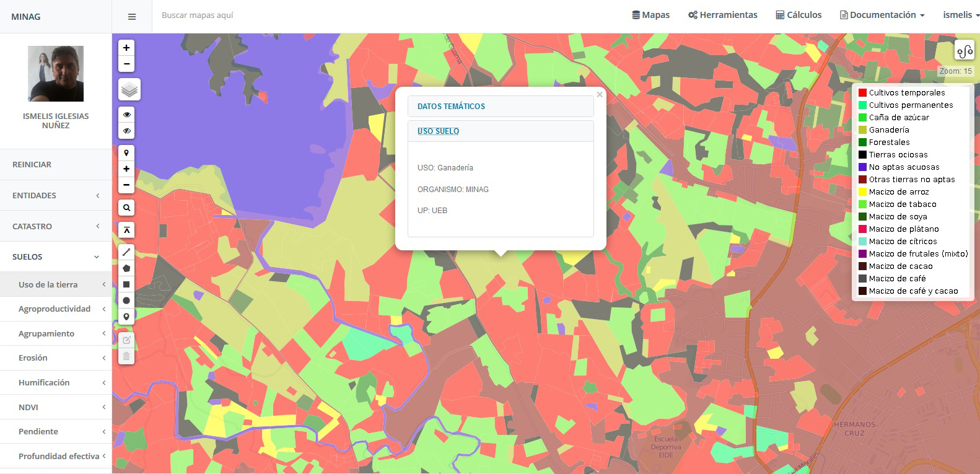Click the route icon at map top-right
Viewport: 980px width, 474px height.
click(x=964, y=51)
